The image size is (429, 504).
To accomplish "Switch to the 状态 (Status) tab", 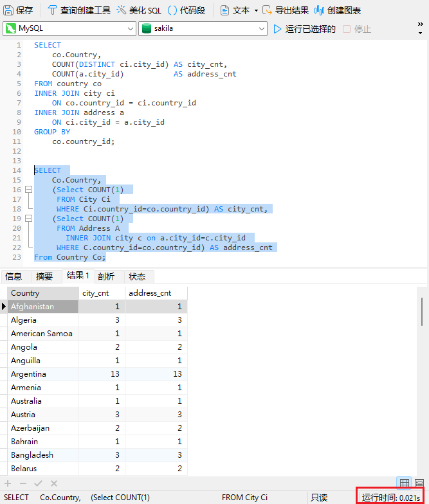I will [x=137, y=276].
